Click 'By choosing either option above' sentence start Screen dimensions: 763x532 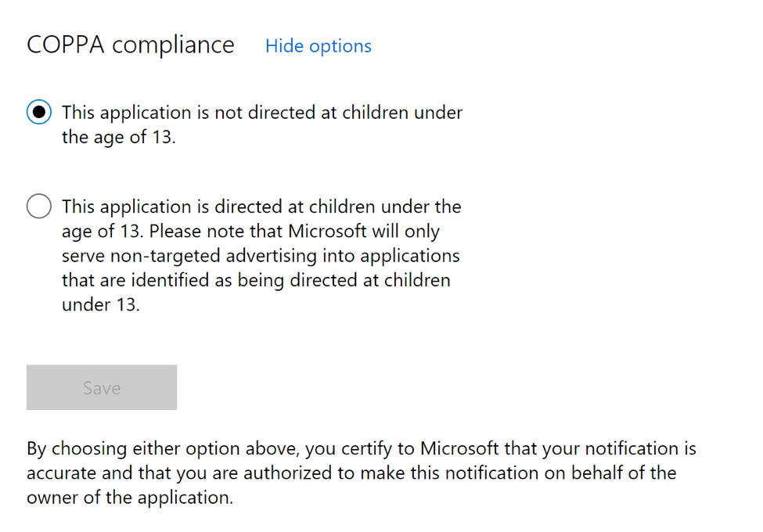pyautogui.click(x=163, y=448)
